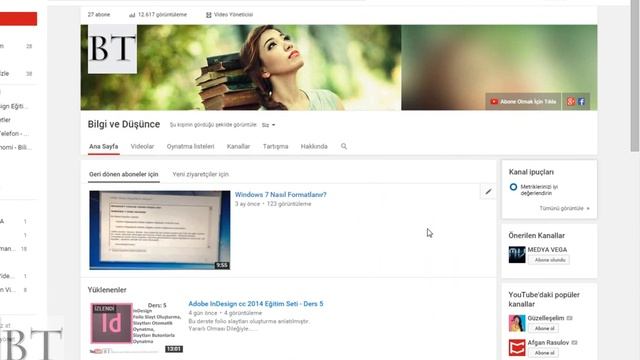Click Windows 7 format video thumbnail
This screenshot has width=640, height=360.
pyautogui.click(x=160, y=230)
